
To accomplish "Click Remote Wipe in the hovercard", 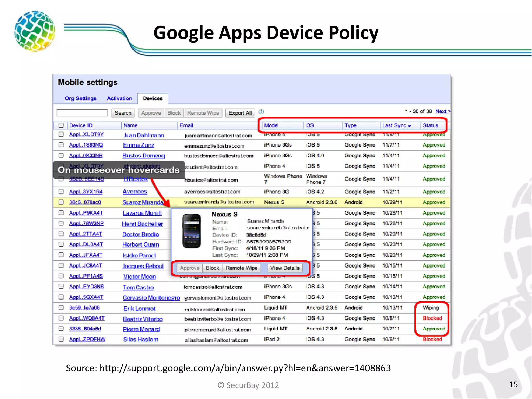I will (x=241, y=268).
